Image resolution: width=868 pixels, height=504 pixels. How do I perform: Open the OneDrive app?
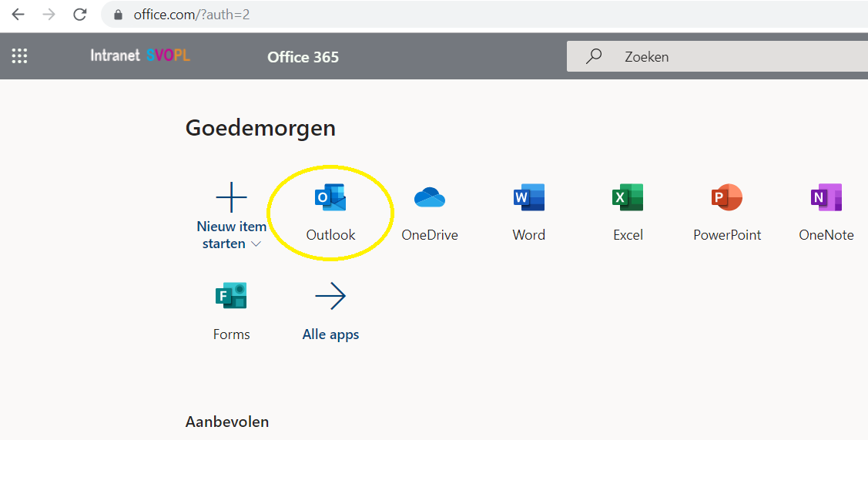tap(430, 213)
